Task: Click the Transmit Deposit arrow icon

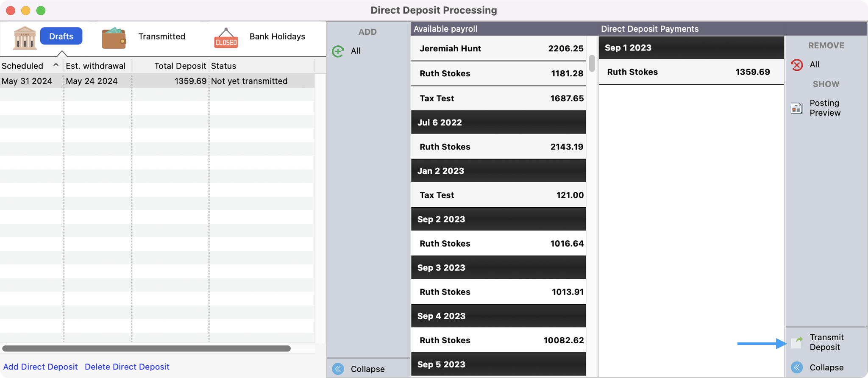Action: coord(797,342)
